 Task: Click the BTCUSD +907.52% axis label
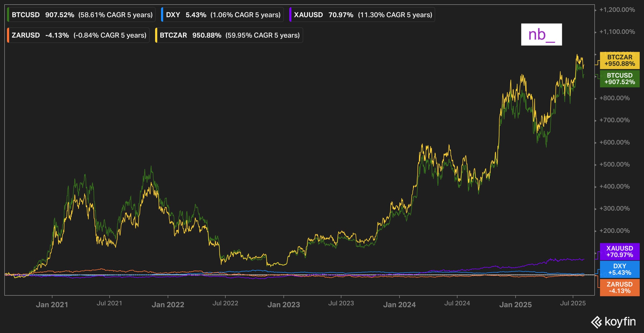tap(620, 79)
